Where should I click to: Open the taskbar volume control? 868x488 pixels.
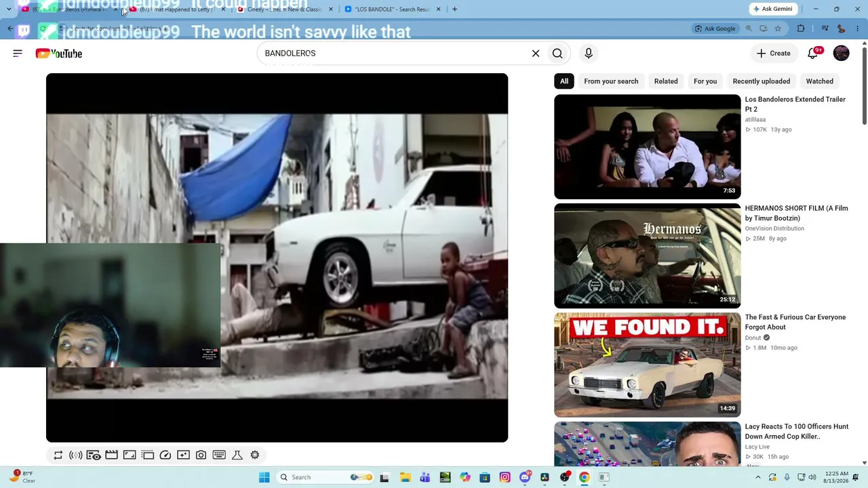[x=812, y=477]
